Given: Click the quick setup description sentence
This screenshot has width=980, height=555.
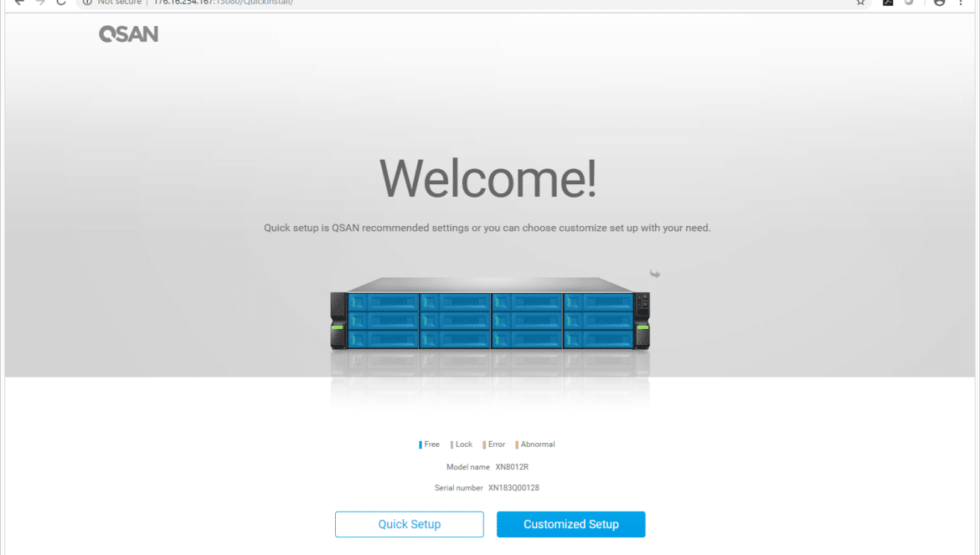Looking at the screenshot, I should 487,228.
